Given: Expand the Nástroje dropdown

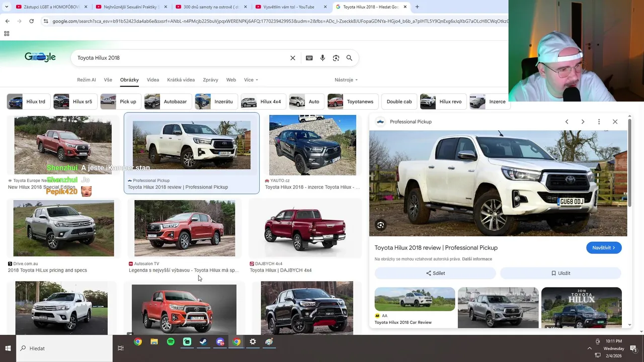Looking at the screenshot, I should [x=346, y=80].
